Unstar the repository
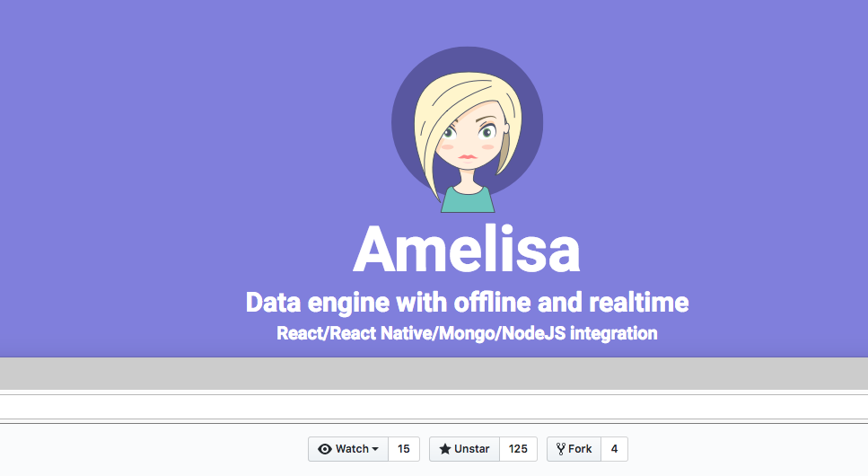The image size is (868, 476). [464, 449]
